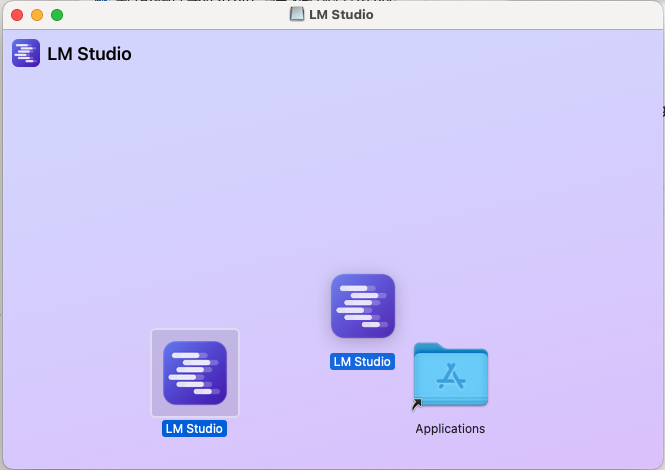Click the large LM Studio heading text
665x470 pixels.
[89, 54]
